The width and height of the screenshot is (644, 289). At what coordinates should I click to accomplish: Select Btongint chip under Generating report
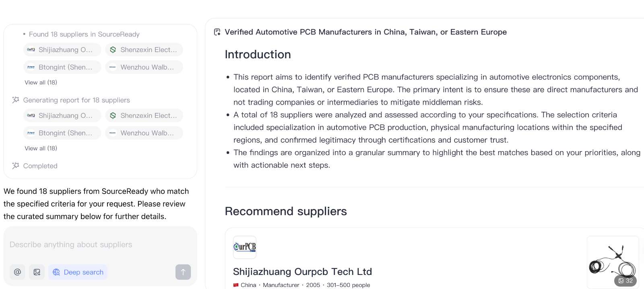(62, 133)
